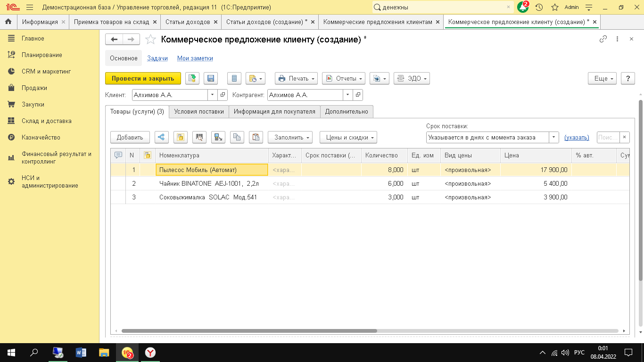Click the horizontal scrollbar under the goods table
644x362 pixels.
click(x=249, y=331)
